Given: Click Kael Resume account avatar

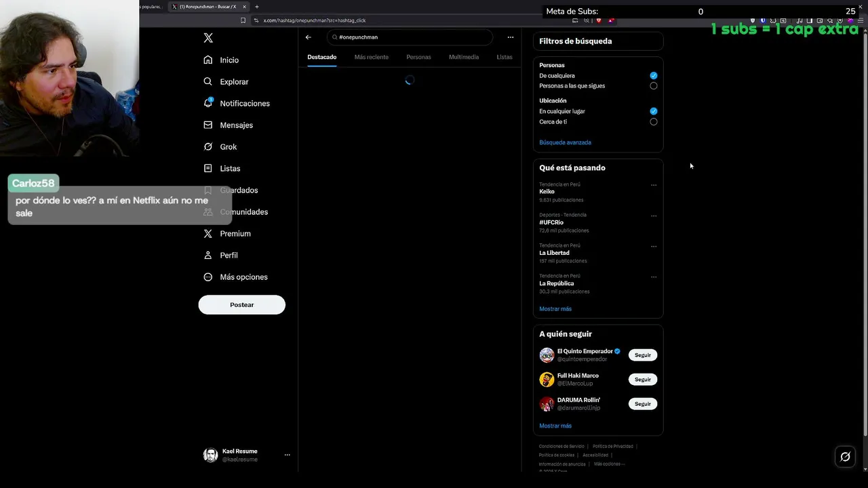Looking at the screenshot, I should (211, 455).
